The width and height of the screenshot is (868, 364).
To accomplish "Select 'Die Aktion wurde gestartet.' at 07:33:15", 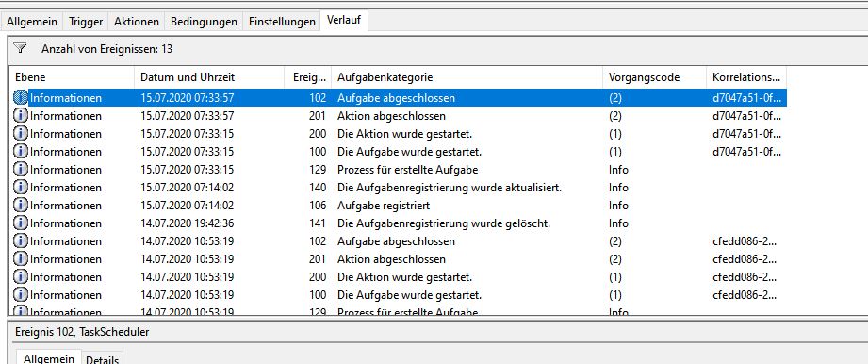I will coord(404,134).
